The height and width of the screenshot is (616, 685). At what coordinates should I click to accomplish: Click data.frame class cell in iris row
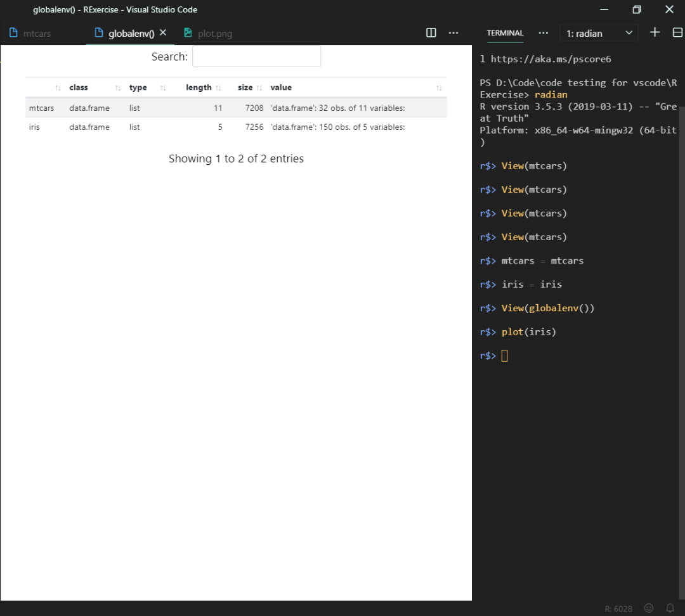[x=89, y=127]
